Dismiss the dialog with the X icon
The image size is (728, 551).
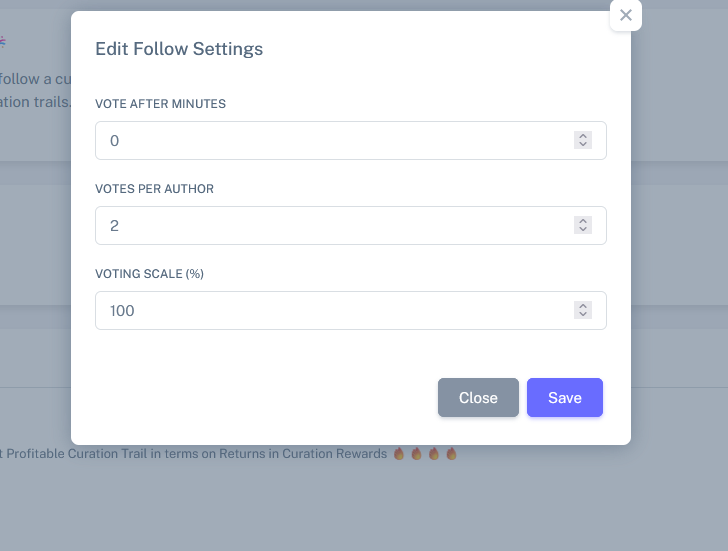point(625,15)
